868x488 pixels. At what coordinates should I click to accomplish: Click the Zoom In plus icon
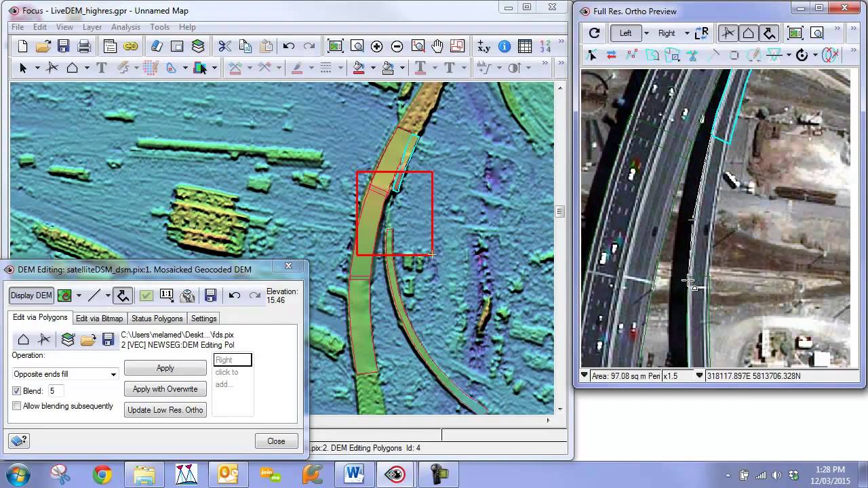376,46
